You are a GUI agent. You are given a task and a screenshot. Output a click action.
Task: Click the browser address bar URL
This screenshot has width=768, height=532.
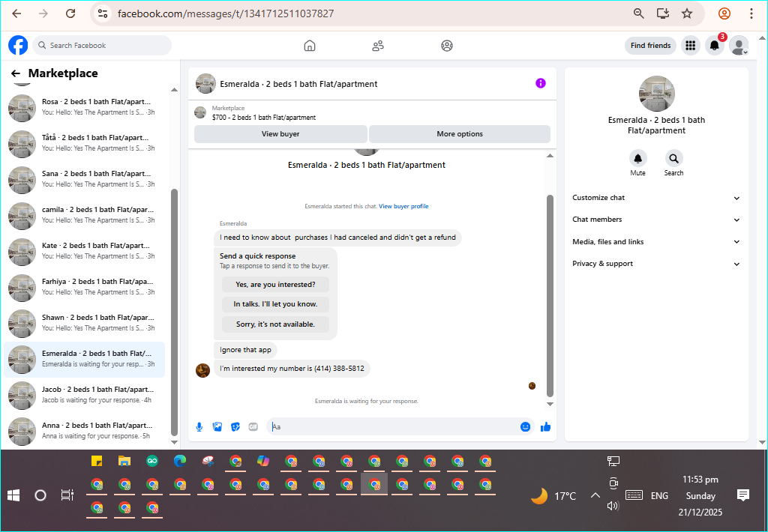(226, 13)
